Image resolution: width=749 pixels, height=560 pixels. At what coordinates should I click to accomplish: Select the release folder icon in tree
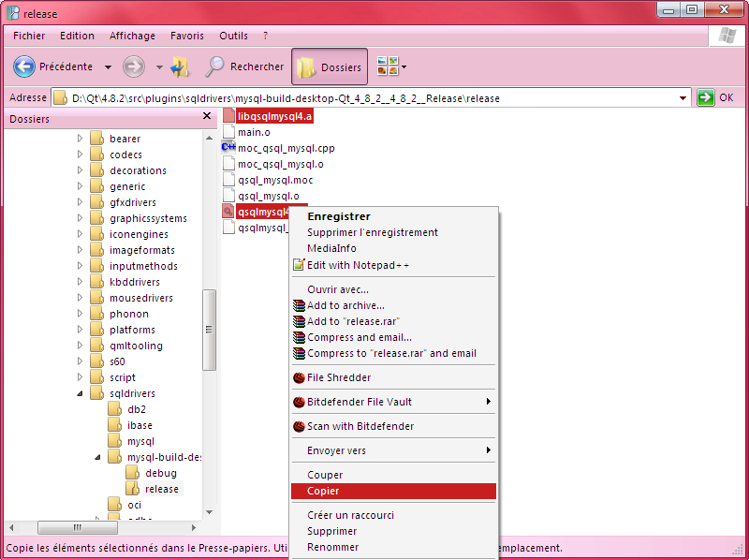point(132,489)
